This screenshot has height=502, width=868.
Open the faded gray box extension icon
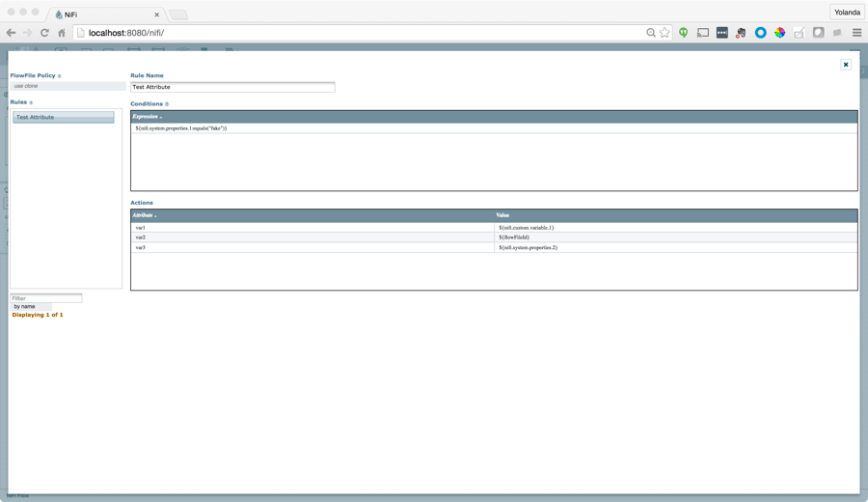pyautogui.click(x=837, y=33)
